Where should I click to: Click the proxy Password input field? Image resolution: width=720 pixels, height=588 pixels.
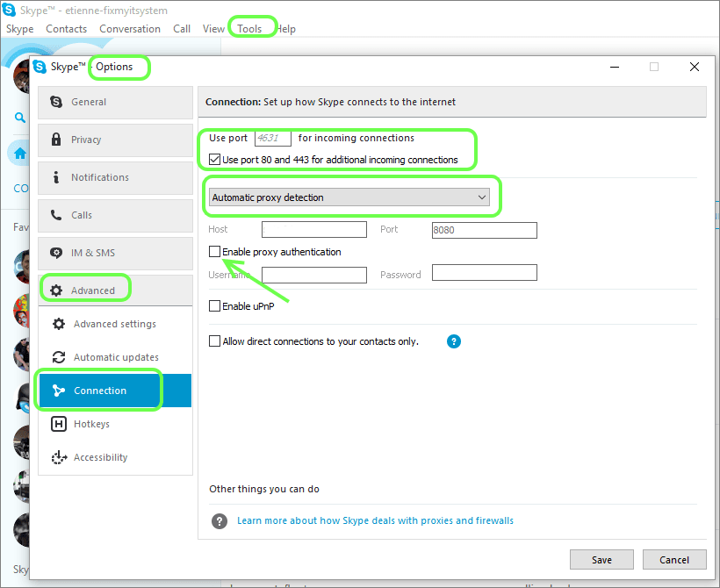[x=485, y=272]
